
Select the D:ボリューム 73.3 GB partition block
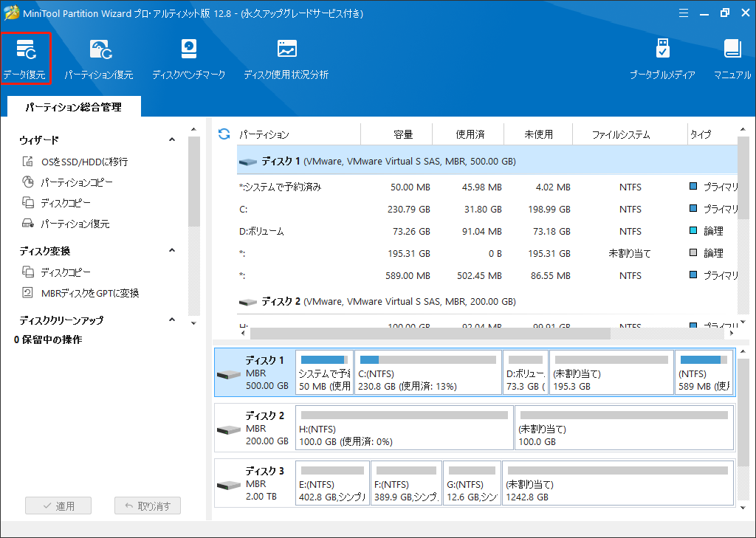(526, 372)
